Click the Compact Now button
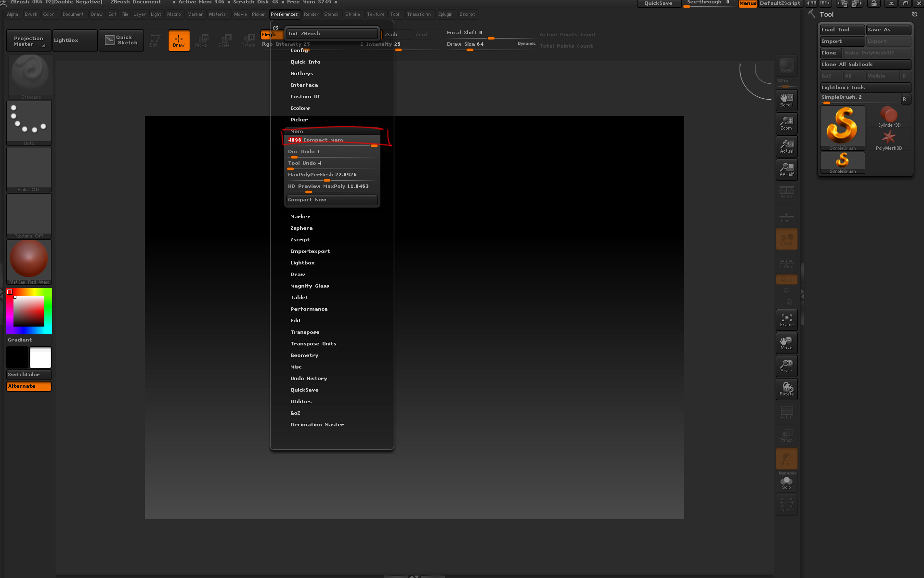924x578 pixels. [x=332, y=200]
